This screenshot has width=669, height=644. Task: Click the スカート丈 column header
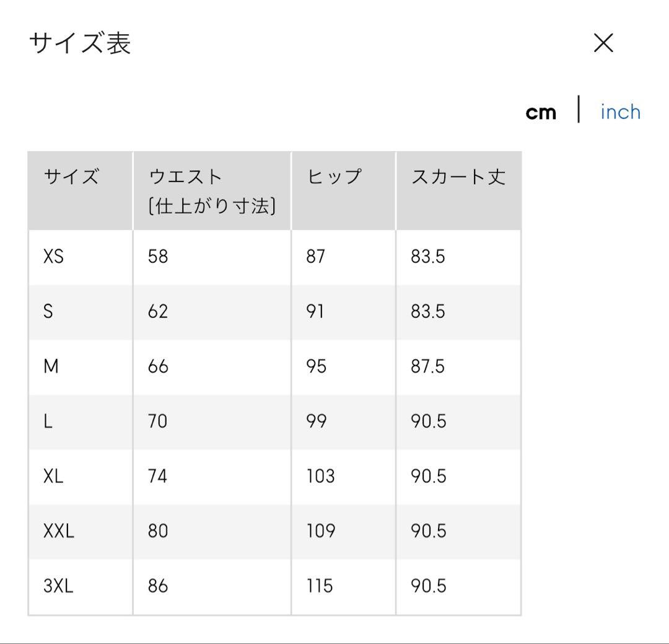tap(458, 177)
